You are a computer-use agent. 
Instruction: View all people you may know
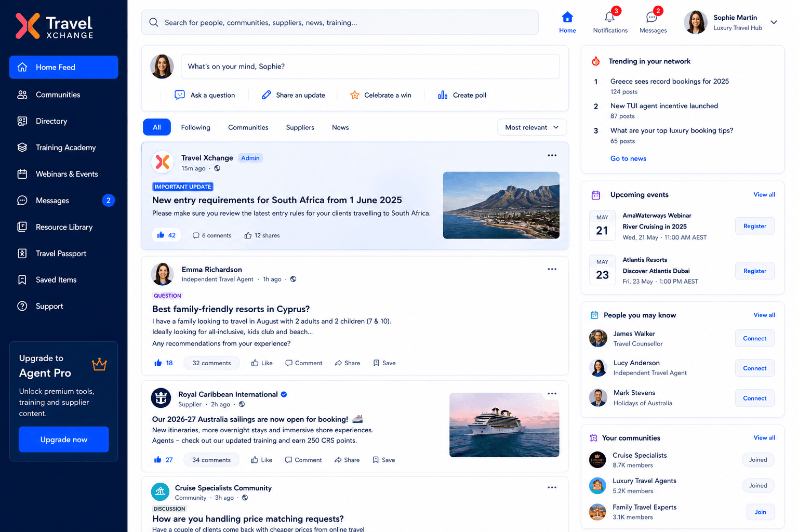(x=764, y=315)
